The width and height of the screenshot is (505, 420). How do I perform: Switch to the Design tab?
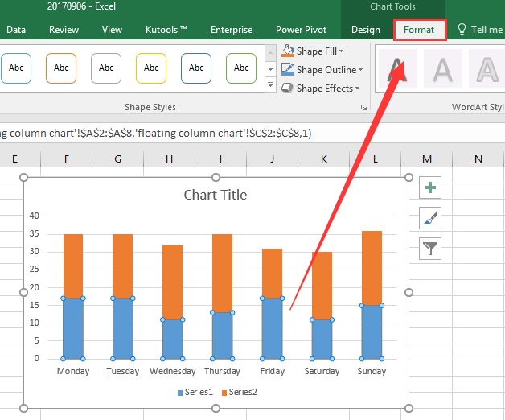[366, 30]
